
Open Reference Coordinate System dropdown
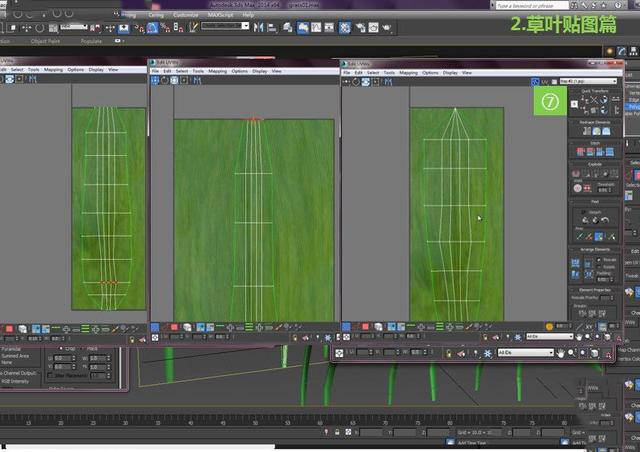74,27
